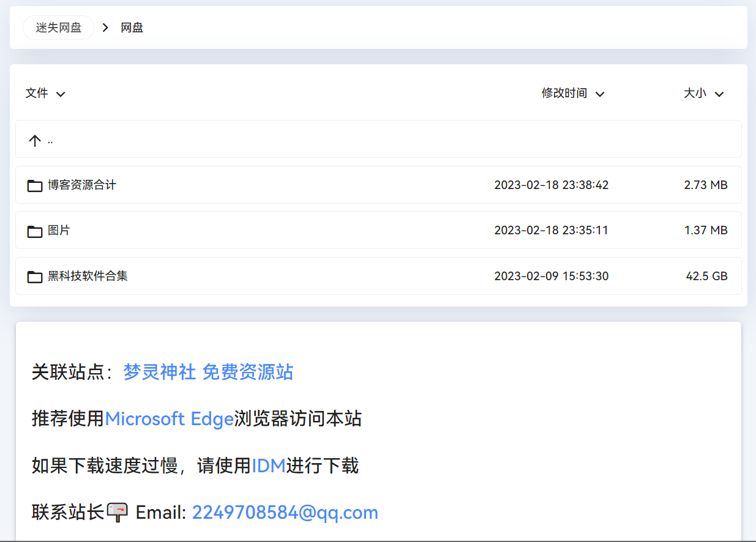Image resolution: width=756 pixels, height=542 pixels.
Task: Open the 免费资源站 link
Action: [247, 371]
